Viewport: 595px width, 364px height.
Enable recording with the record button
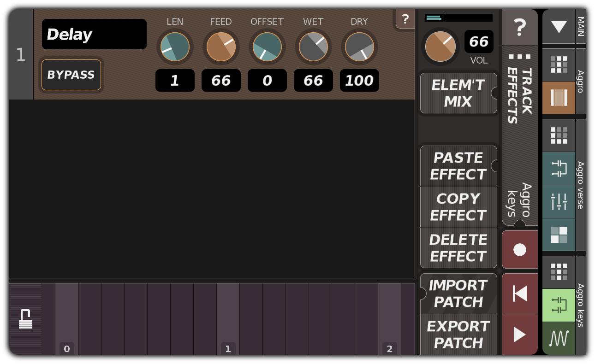(x=520, y=249)
